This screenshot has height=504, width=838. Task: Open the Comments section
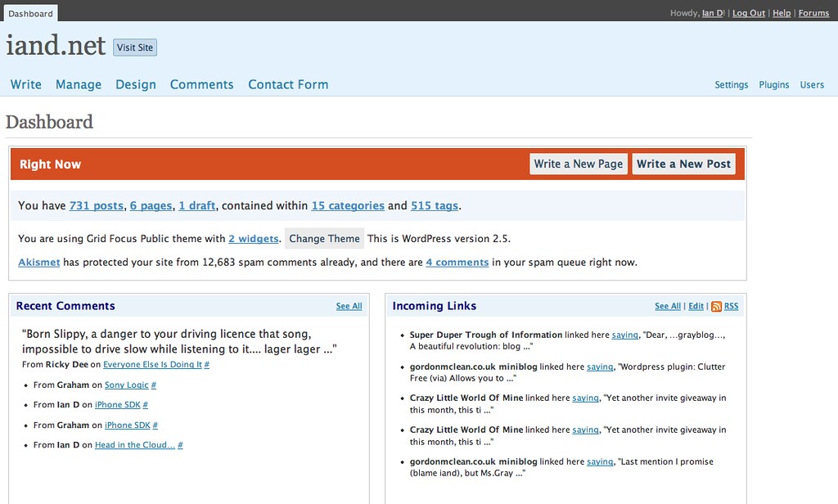click(201, 84)
